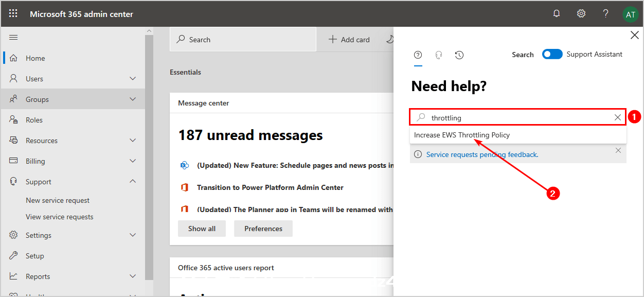The width and height of the screenshot is (644, 297).
Task: Close the Need help panel
Action: (634, 35)
